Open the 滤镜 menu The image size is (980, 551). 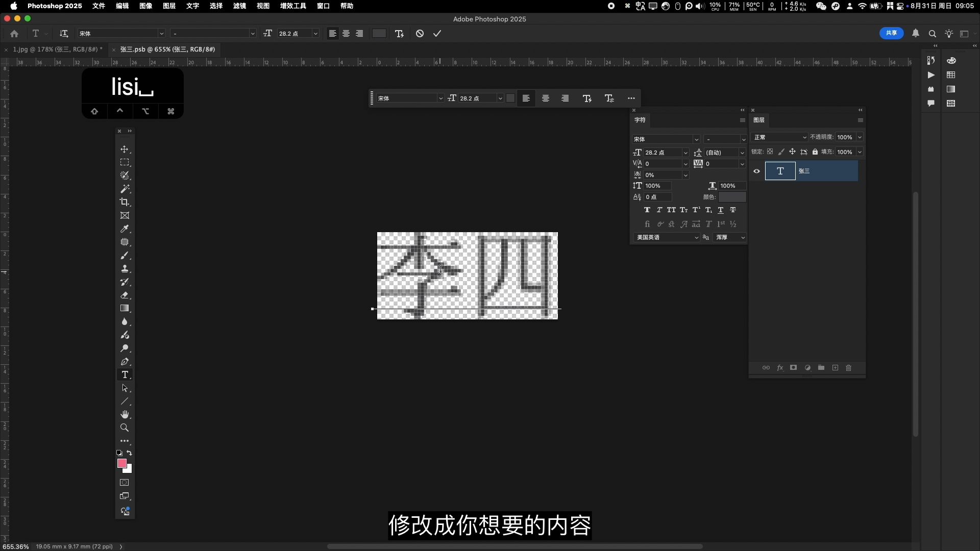[239, 6]
